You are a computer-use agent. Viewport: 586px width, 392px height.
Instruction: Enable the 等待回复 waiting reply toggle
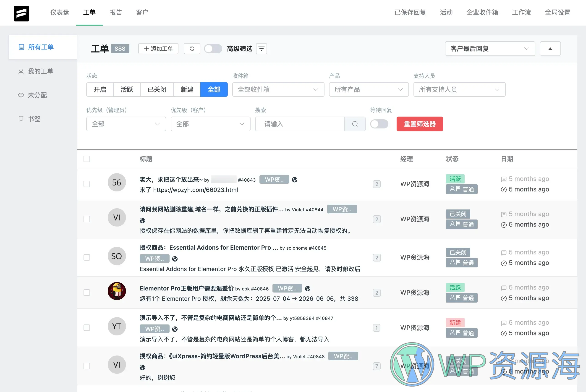(x=379, y=124)
